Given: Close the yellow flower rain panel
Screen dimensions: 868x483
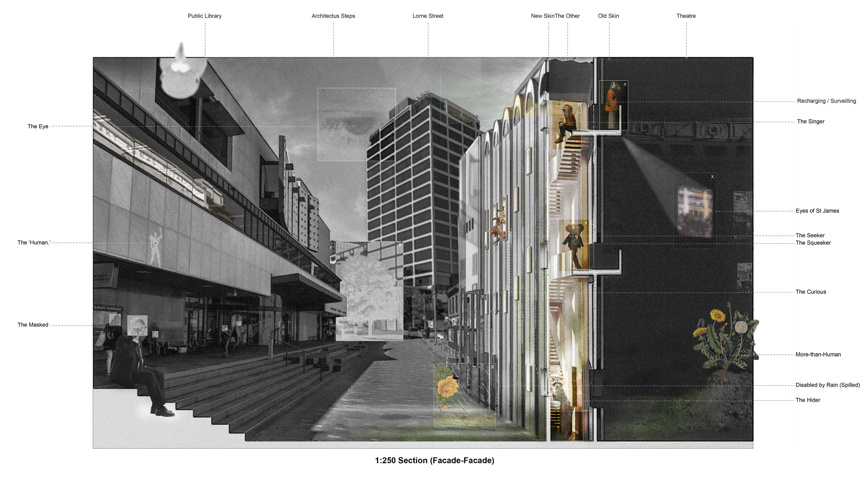Looking at the screenshot, I should (492, 367).
